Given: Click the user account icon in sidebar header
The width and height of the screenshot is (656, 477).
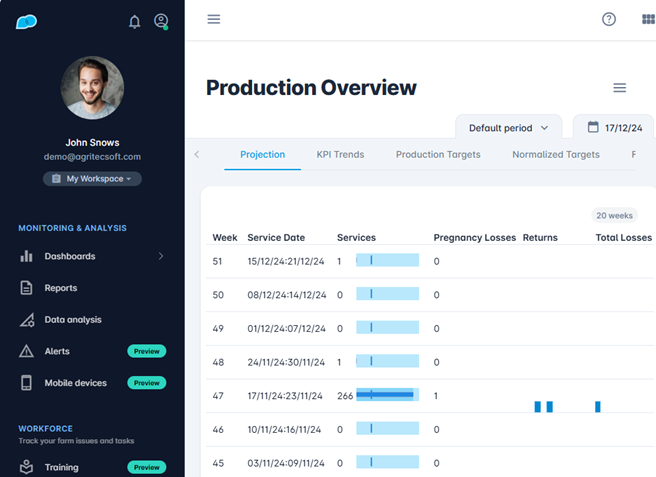Looking at the screenshot, I should pyautogui.click(x=161, y=21).
